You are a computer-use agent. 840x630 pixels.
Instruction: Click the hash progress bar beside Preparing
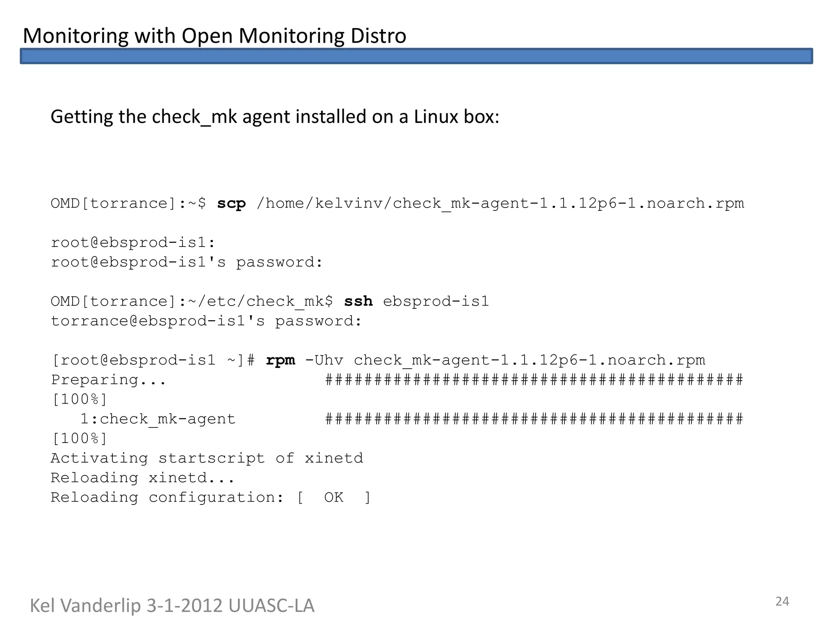[534, 380]
